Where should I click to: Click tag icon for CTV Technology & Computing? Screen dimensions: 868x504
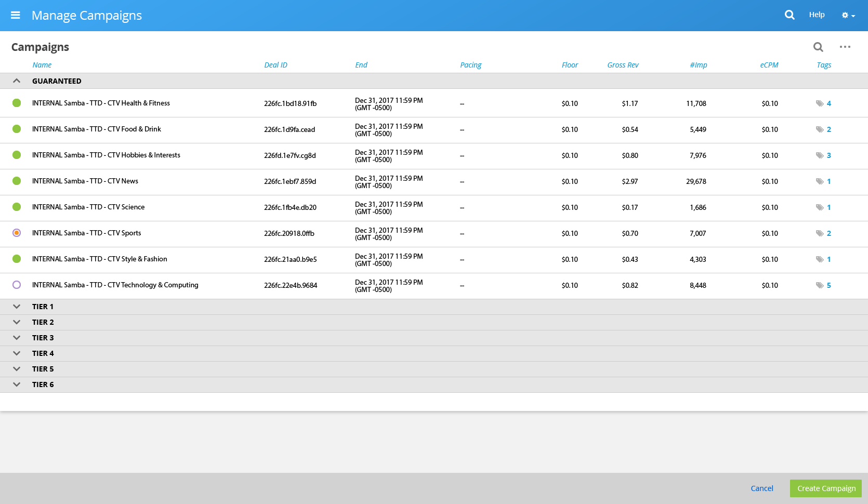click(820, 285)
